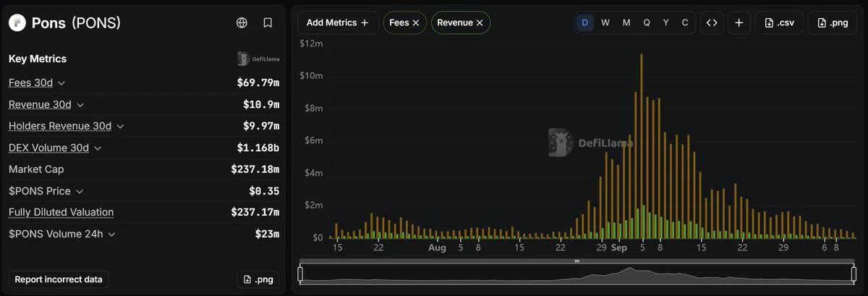This screenshot has height=296, width=868.
Task: Click the Market Cap label
Action: (x=36, y=169)
